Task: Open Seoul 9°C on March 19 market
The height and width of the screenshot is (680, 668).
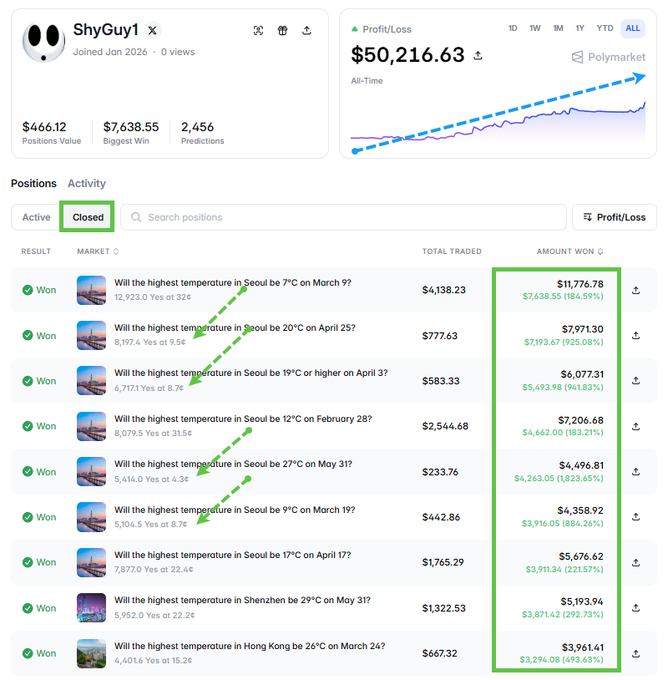Action: [x=235, y=510]
